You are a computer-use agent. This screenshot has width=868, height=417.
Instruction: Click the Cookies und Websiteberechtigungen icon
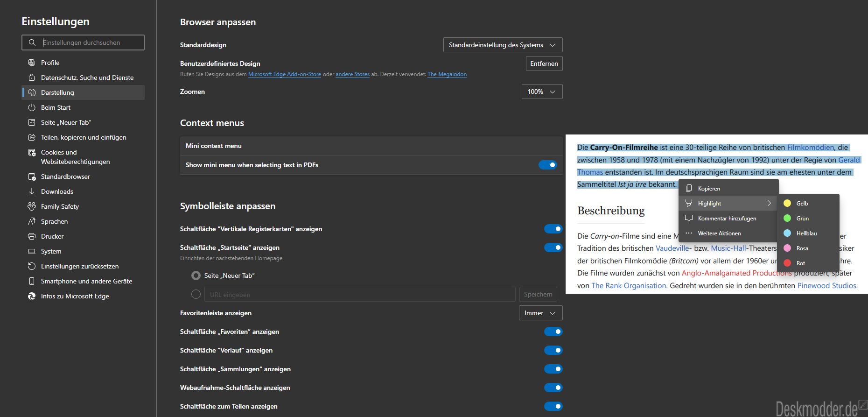[32, 152]
